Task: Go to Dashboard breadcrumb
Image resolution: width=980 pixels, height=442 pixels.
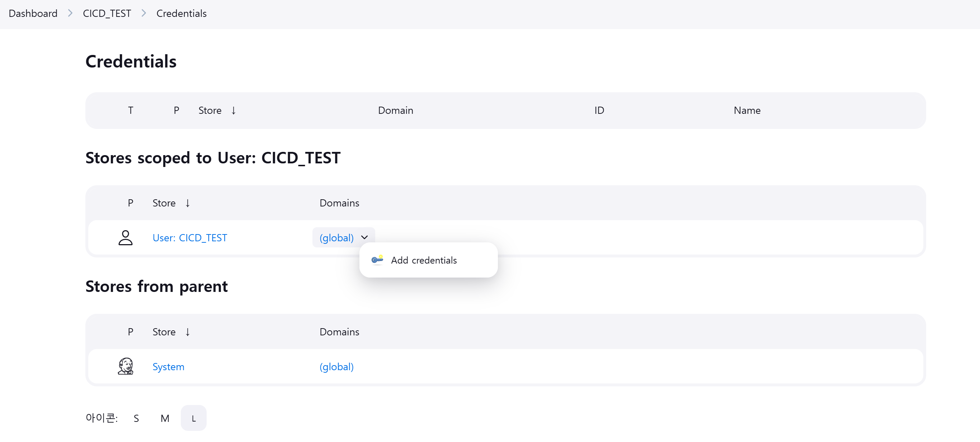Action: coord(33,13)
